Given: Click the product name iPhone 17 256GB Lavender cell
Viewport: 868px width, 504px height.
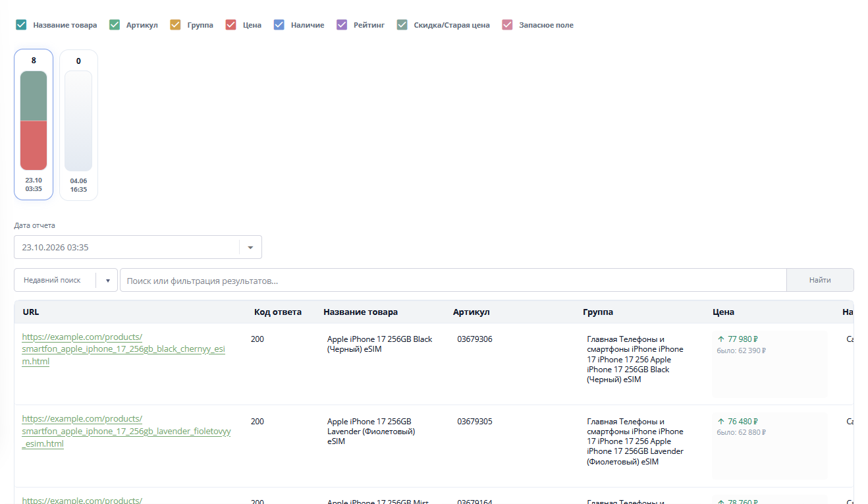Looking at the screenshot, I should [371, 432].
